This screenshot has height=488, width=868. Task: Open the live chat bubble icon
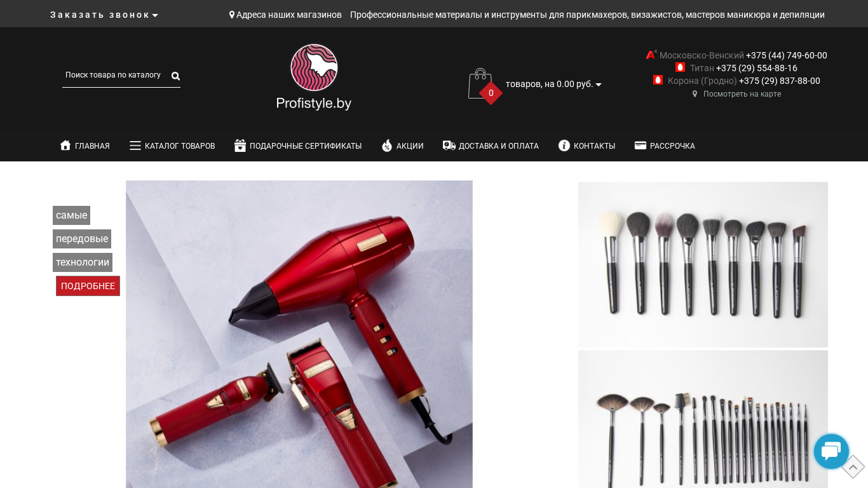coord(831,452)
